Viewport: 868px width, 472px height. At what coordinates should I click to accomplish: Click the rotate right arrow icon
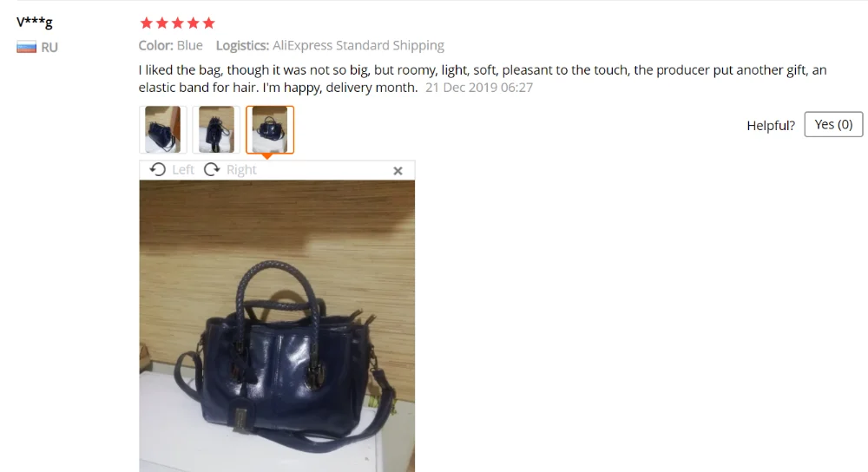(212, 169)
